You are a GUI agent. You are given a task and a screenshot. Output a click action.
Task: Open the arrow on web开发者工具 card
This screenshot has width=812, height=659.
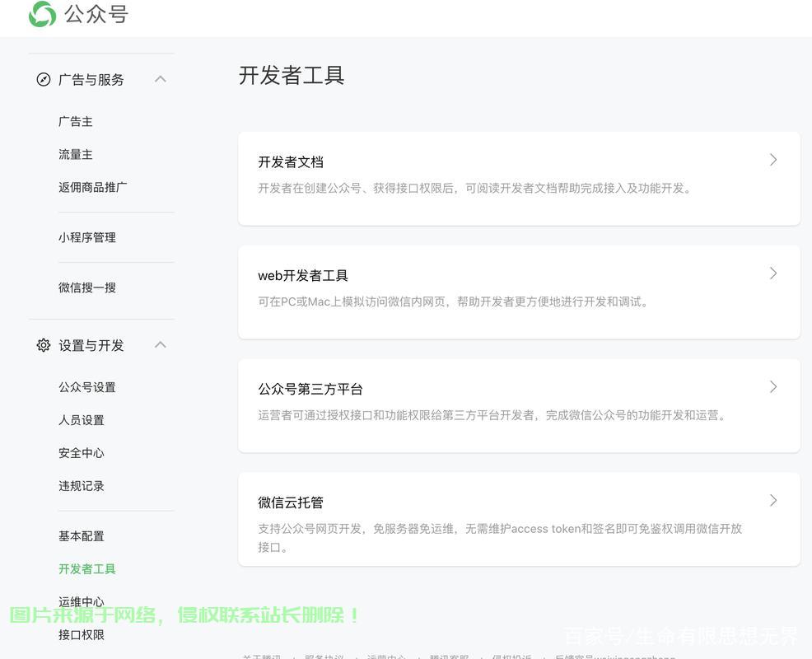[x=773, y=273]
